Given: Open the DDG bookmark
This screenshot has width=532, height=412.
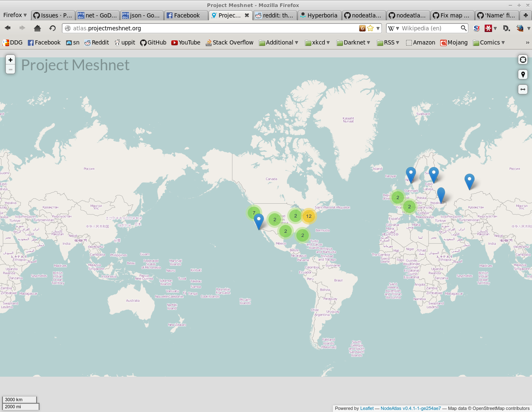Looking at the screenshot, I should 12,42.
